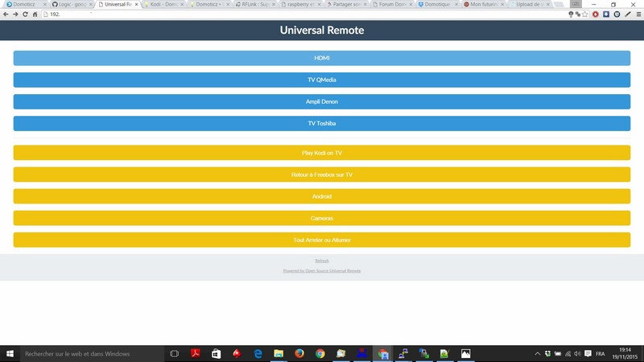Viewport: 644px width, 362px height.
Task: Click the browser back arrow
Action: coord(6,14)
